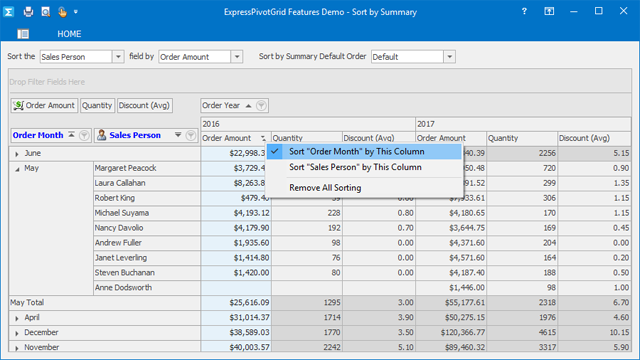640x360 pixels.
Task: Click the $55,177.61 cell
Action: tap(451, 302)
